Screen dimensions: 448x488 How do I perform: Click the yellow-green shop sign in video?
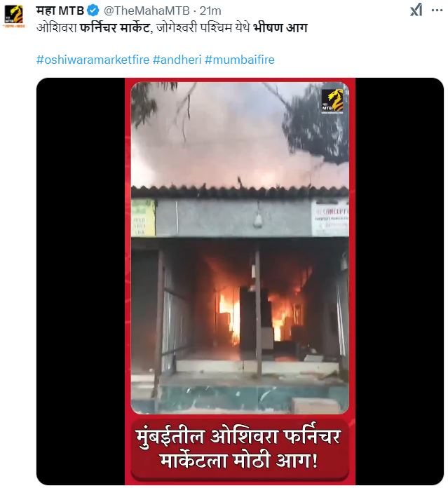click(x=143, y=218)
